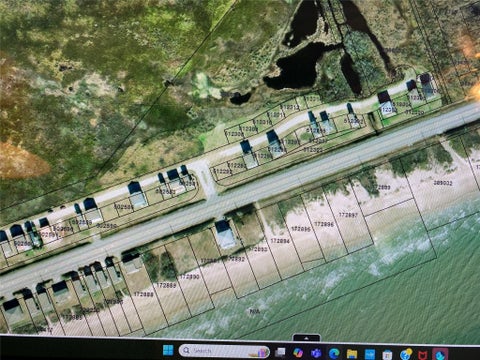Select parcel 172897 on the beach

click(348, 215)
